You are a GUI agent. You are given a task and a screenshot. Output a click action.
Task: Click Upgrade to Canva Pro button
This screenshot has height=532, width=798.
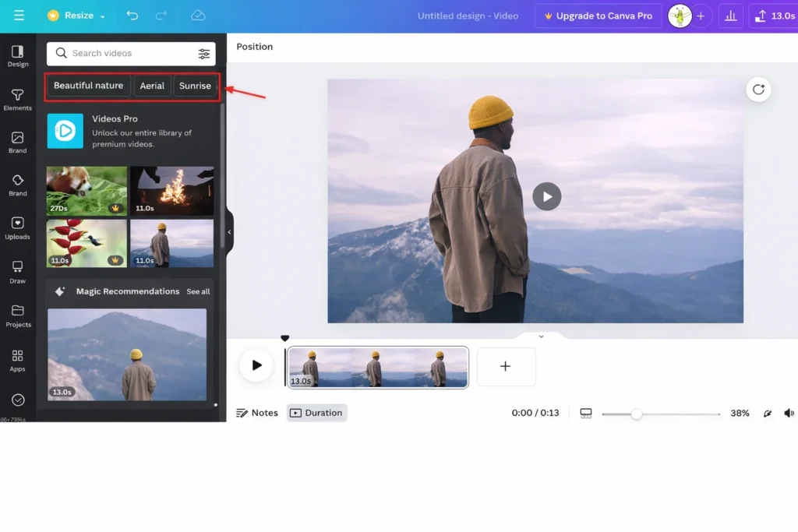tap(598, 16)
